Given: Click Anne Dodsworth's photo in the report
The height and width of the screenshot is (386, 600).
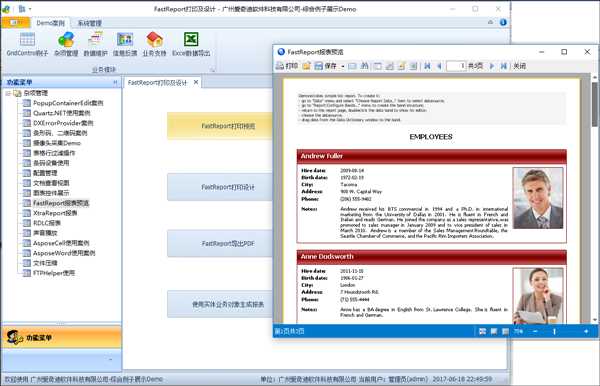Looking at the screenshot, I should [x=538, y=295].
